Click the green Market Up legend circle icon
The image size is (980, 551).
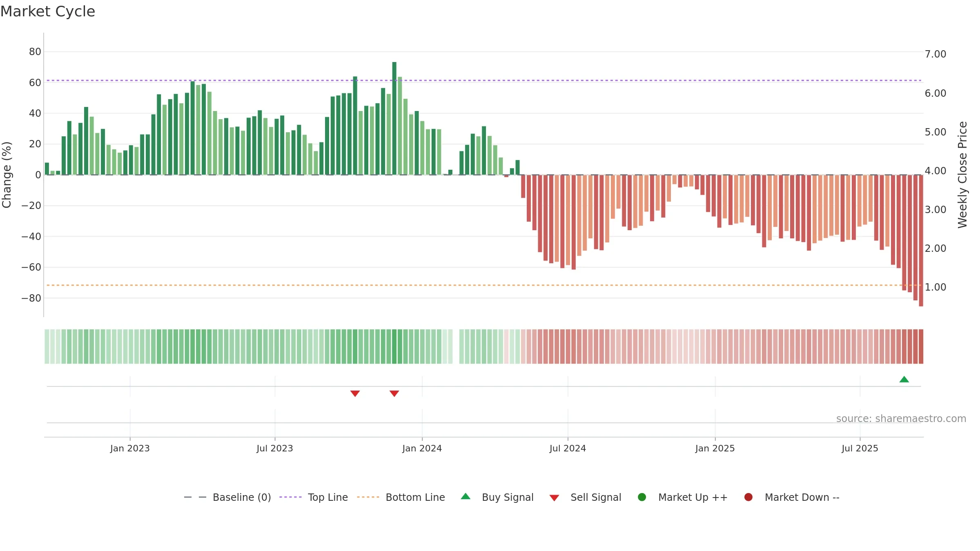642,497
